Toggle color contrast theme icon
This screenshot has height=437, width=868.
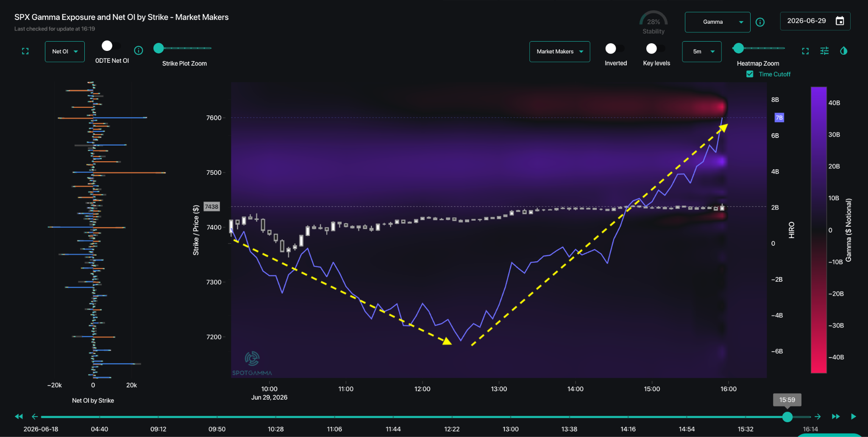pyautogui.click(x=843, y=51)
